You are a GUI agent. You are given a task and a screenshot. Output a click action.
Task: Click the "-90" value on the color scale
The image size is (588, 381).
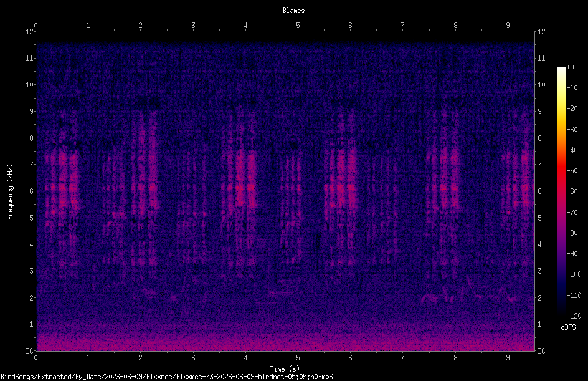pyautogui.click(x=572, y=254)
